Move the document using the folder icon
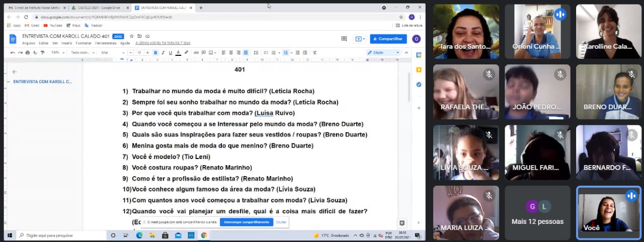 tap(139, 36)
